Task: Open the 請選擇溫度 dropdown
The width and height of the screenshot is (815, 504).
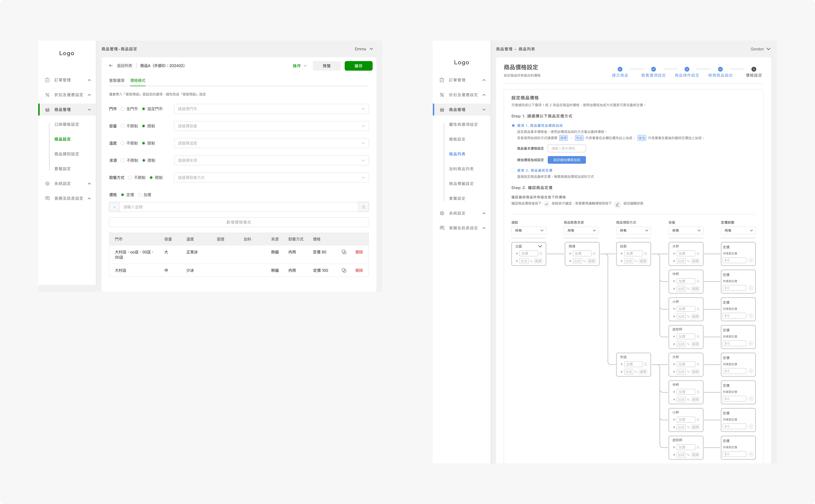Action: [271, 143]
